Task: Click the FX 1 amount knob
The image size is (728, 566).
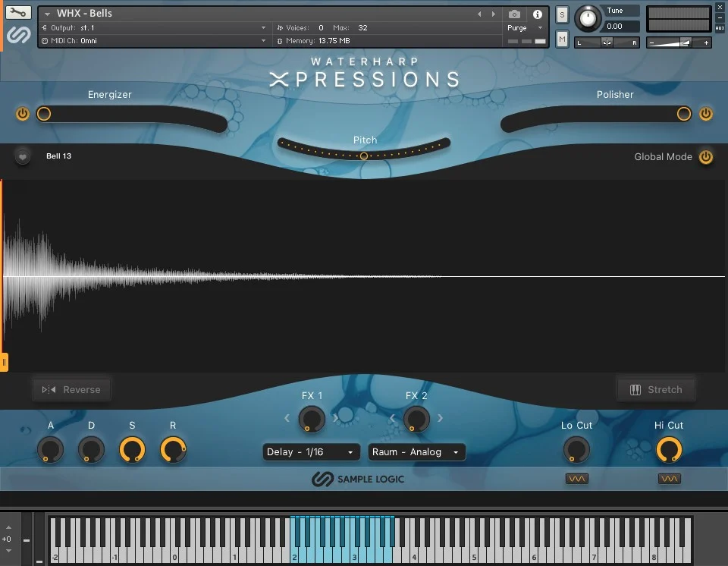Action: click(311, 419)
